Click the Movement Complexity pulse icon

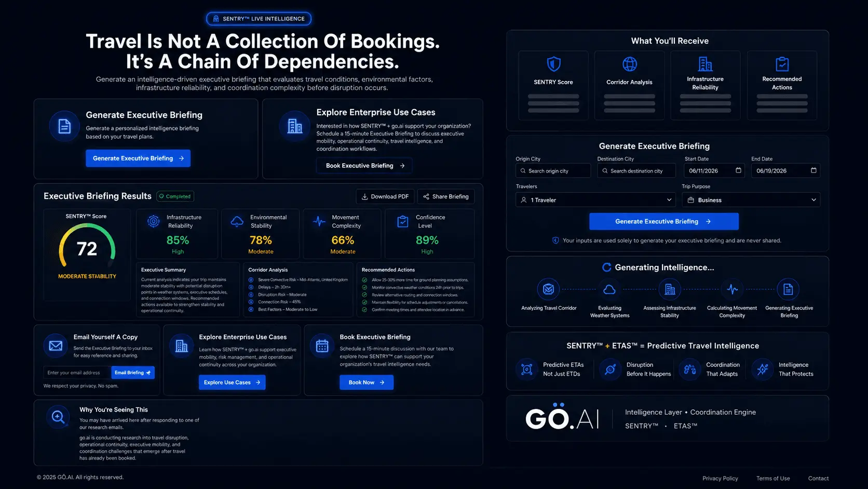coord(319,221)
